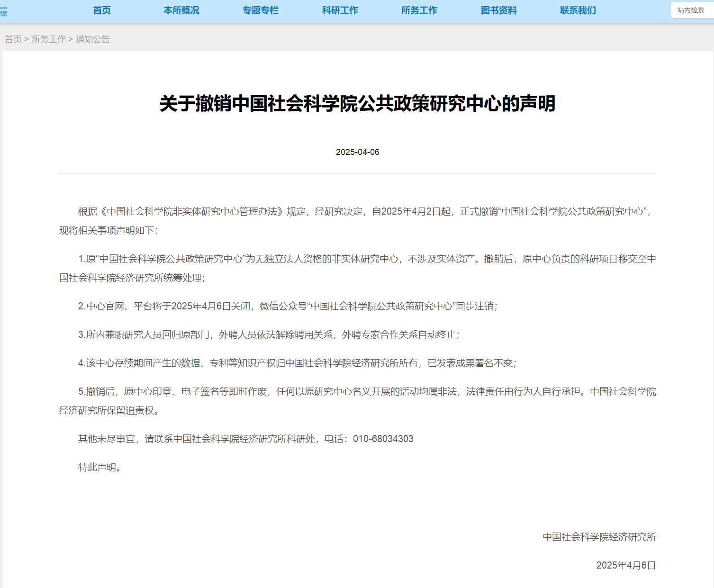The height and width of the screenshot is (588, 714).
Task: Click the publication date 2025-04-06
Action: [x=358, y=152]
